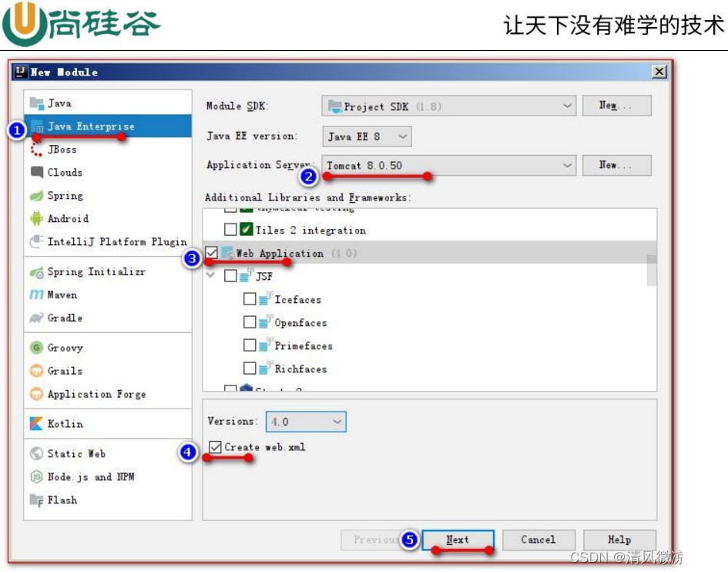Toggle the Create web.xml checkbox
The image size is (728, 572).
(215, 447)
